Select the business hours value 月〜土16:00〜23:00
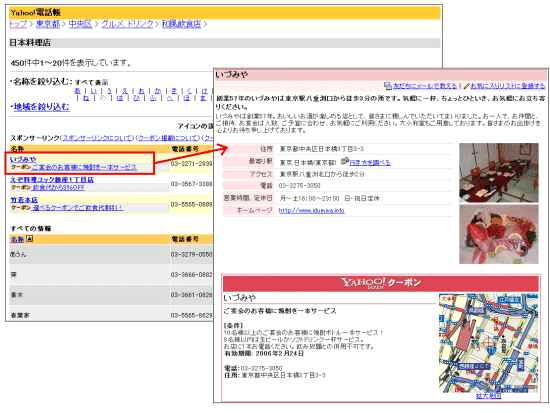The height and width of the screenshot is (413, 550). coord(310,198)
